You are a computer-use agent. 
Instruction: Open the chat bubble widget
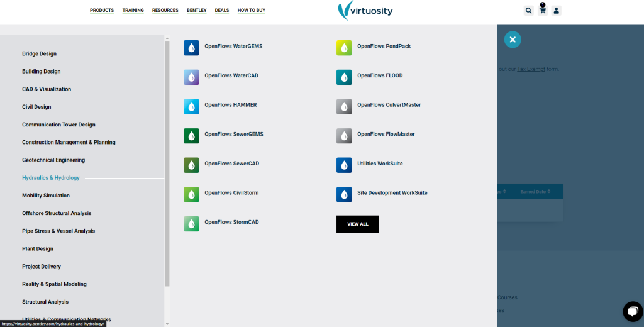(x=633, y=311)
